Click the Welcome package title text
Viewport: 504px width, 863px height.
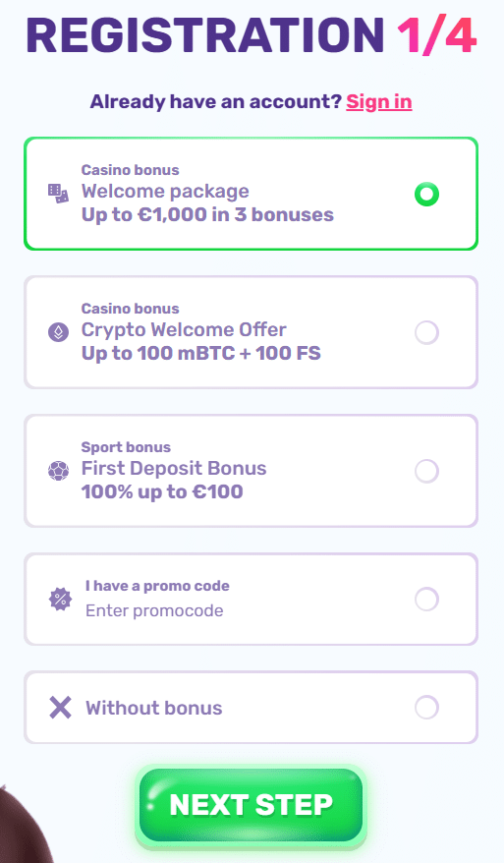[x=165, y=191]
